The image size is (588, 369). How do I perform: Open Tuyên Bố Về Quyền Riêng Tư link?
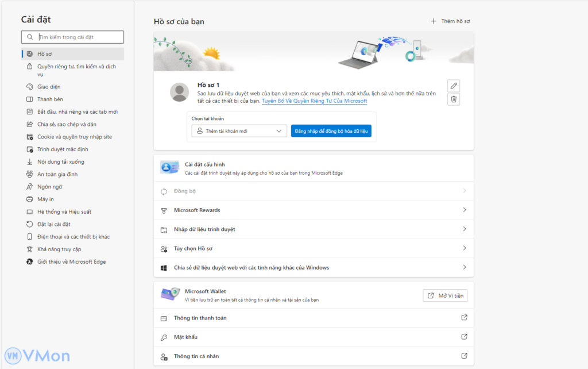pyautogui.click(x=314, y=101)
